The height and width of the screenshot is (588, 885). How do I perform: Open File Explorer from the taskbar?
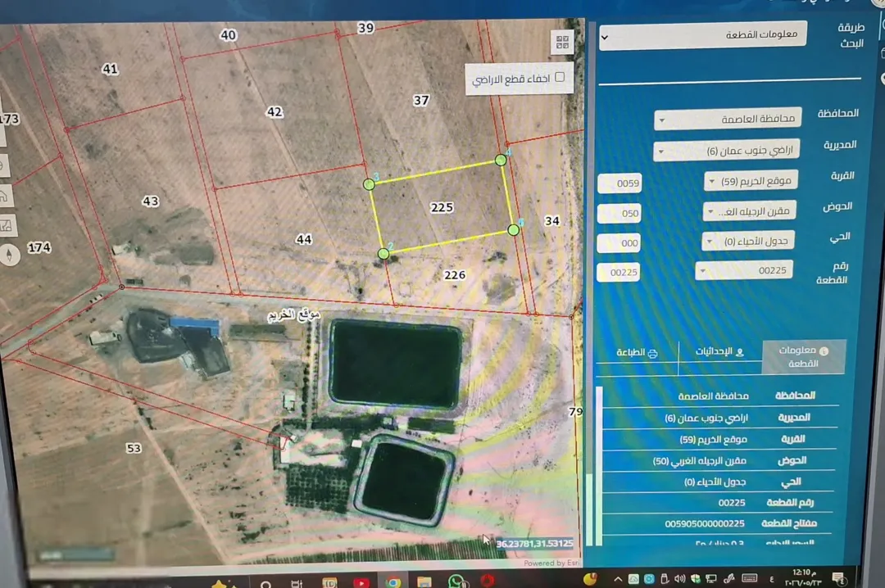tap(424, 581)
